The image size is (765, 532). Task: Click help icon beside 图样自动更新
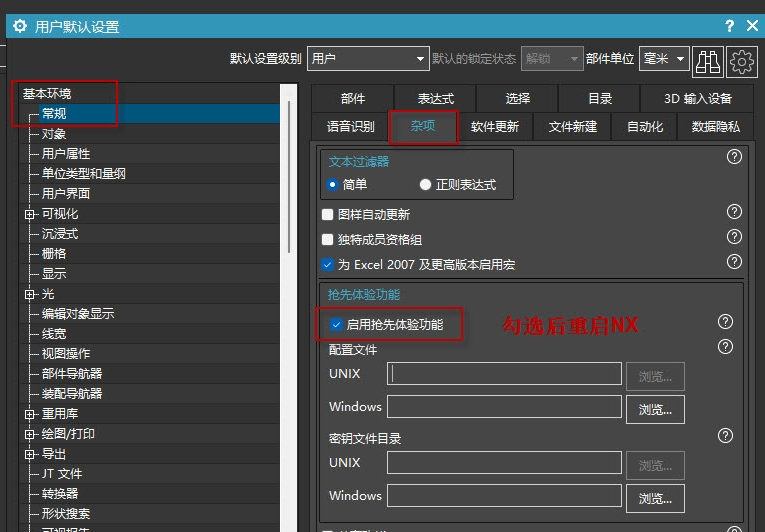pyautogui.click(x=734, y=211)
